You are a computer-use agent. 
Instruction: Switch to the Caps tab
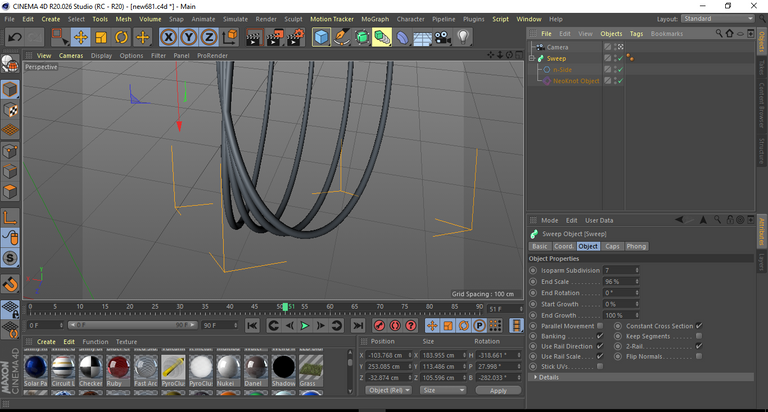pos(612,246)
